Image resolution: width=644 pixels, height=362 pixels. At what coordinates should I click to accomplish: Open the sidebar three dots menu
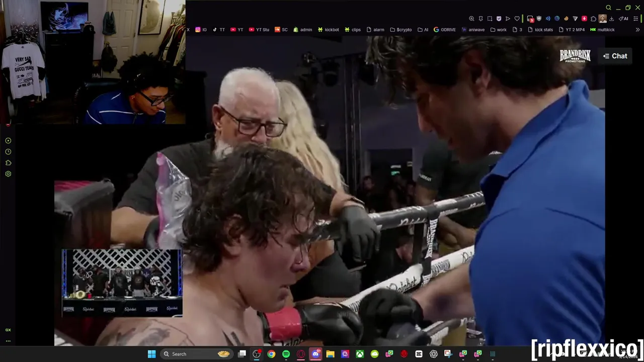coord(8,341)
